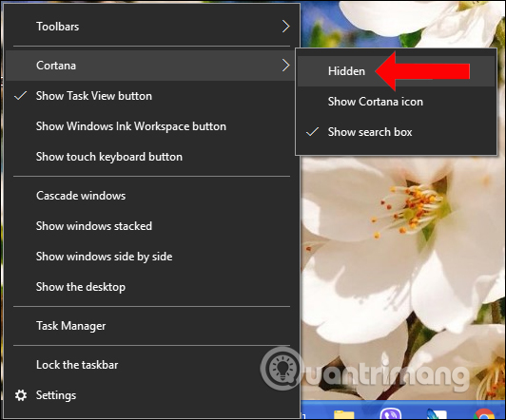This screenshot has height=420, width=506.
Task: Uncheck Show Task View button
Action: [x=151, y=96]
